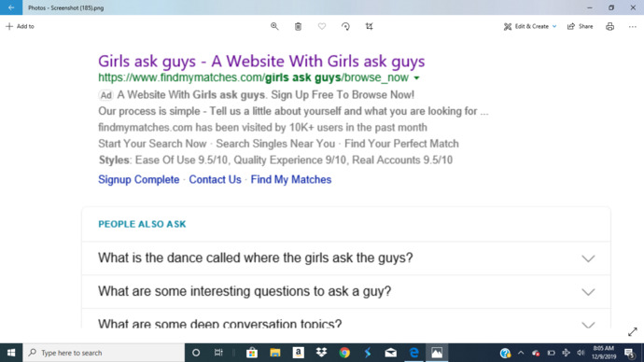Image resolution: width=644 pixels, height=362 pixels.
Task: Open the See more three-dots menu
Action: click(633, 26)
